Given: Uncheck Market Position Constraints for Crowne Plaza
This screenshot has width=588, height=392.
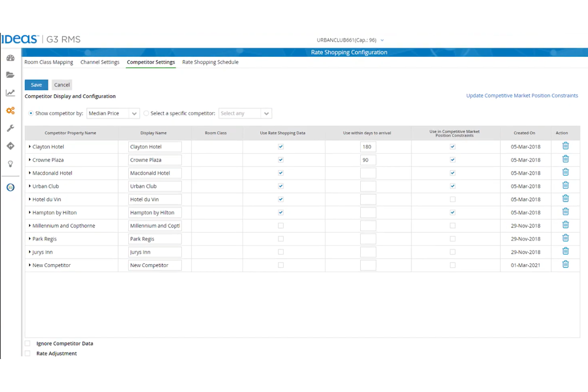Looking at the screenshot, I should pyautogui.click(x=453, y=160).
